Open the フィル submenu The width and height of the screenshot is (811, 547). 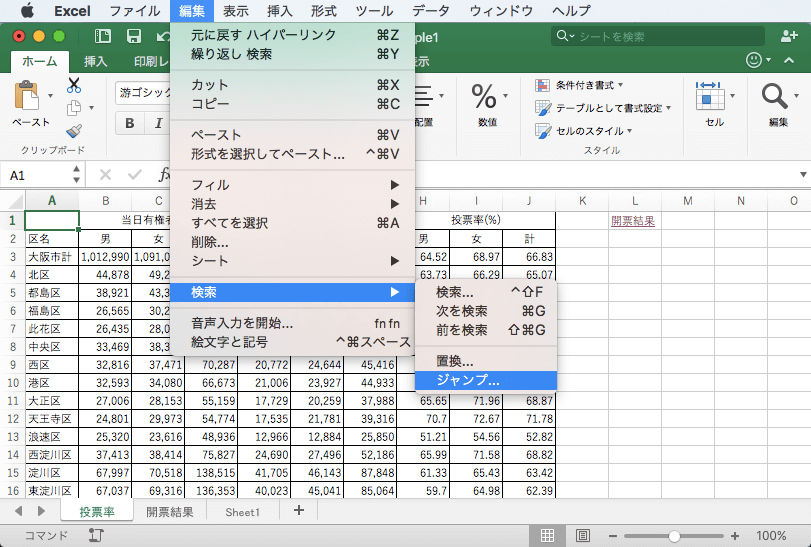point(292,185)
